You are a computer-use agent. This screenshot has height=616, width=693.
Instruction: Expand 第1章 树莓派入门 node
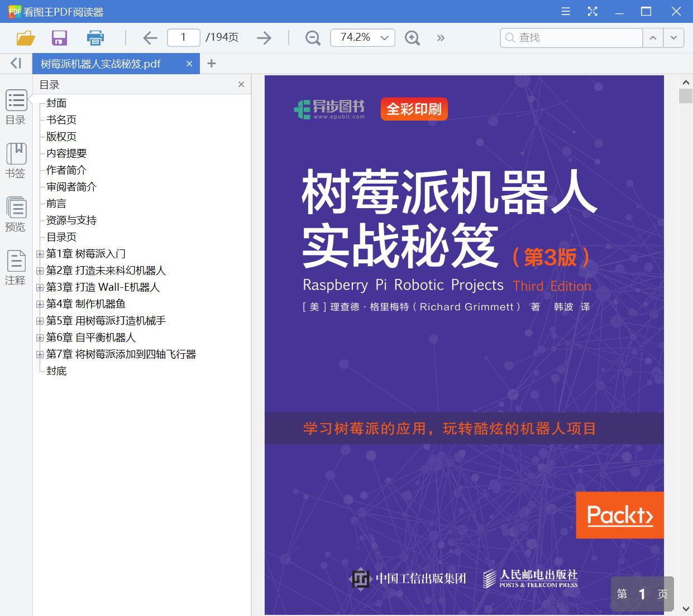(40, 254)
